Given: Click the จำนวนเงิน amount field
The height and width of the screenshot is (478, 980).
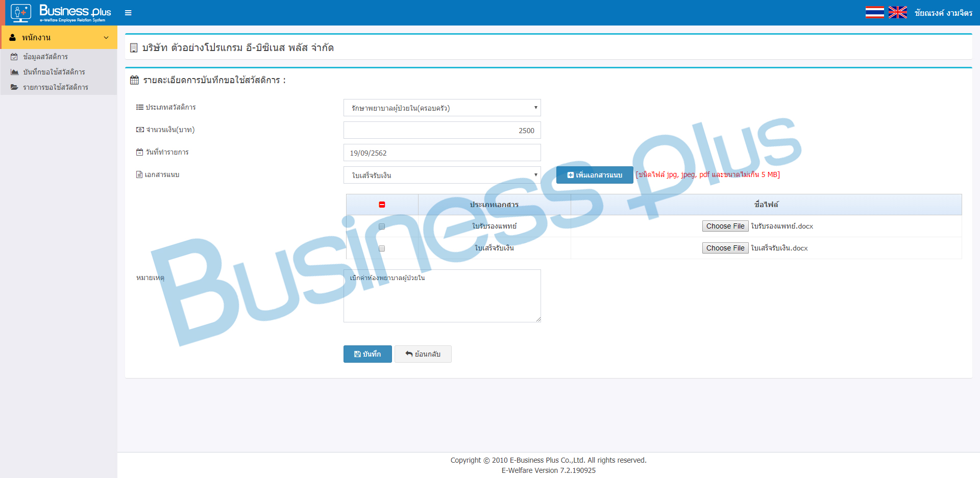Looking at the screenshot, I should tap(442, 130).
